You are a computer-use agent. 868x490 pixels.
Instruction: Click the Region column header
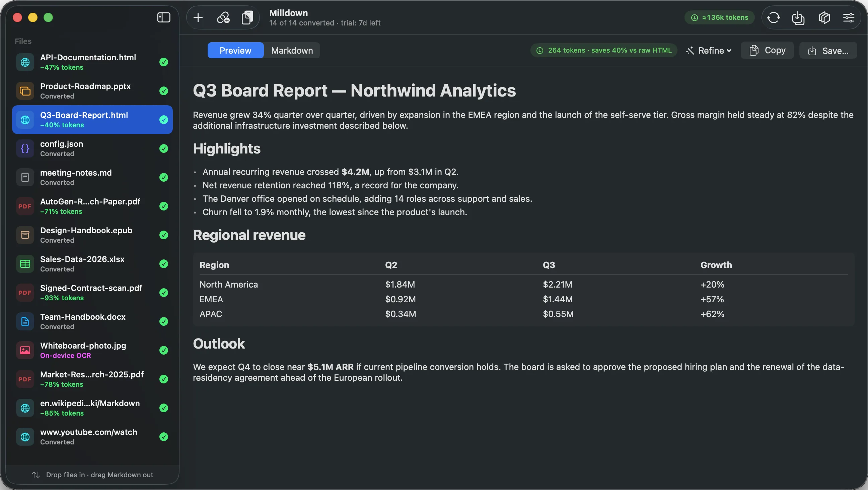(214, 265)
